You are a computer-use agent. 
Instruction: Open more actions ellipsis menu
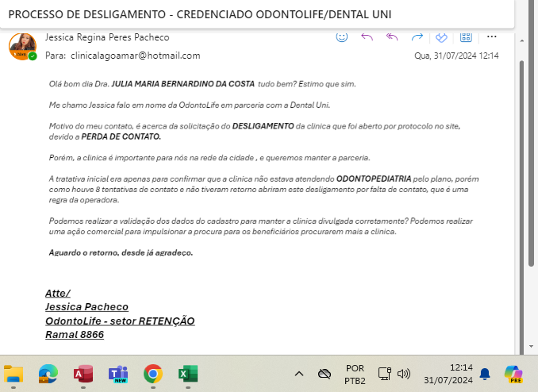(x=492, y=37)
